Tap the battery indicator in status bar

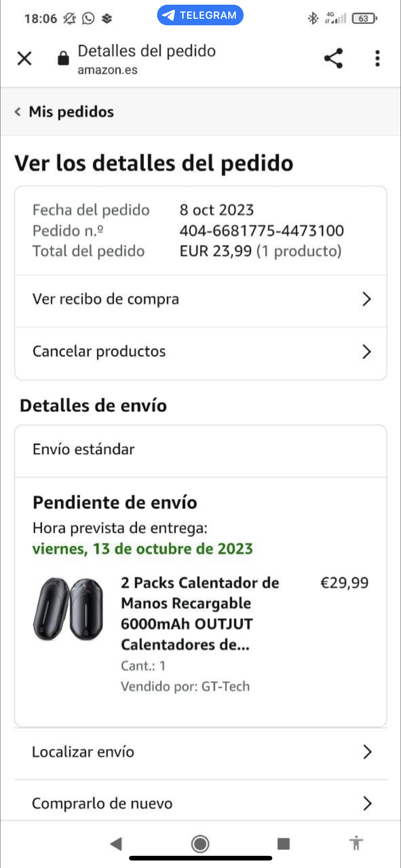click(x=364, y=18)
